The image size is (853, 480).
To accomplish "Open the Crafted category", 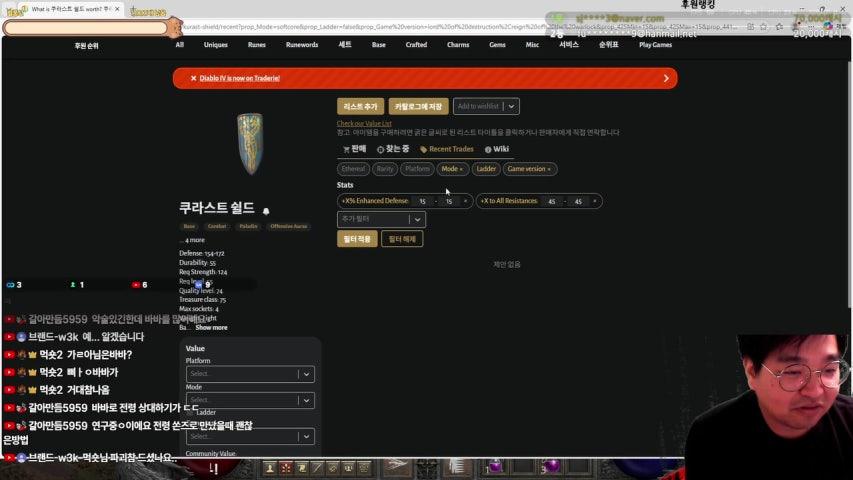I will [416, 45].
